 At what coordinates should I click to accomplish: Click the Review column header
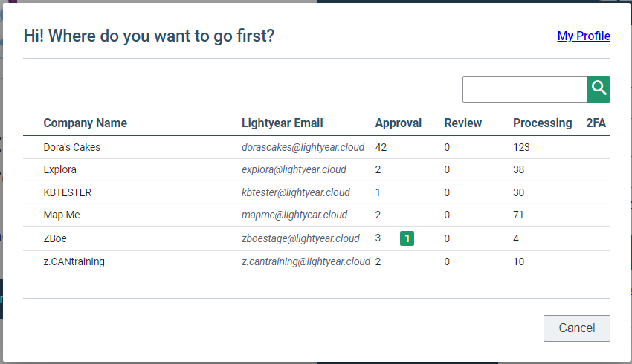coord(463,123)
